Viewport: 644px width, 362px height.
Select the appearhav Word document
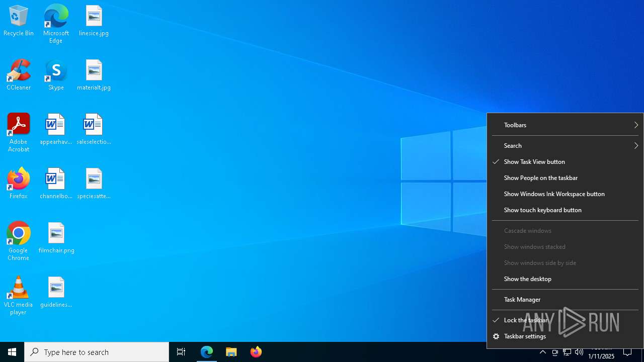coord(56,130)
